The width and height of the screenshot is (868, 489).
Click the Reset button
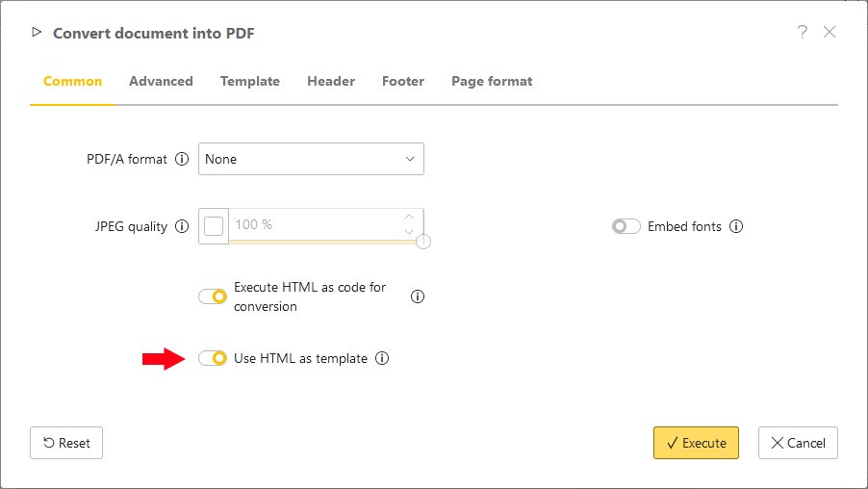(66, 443)
